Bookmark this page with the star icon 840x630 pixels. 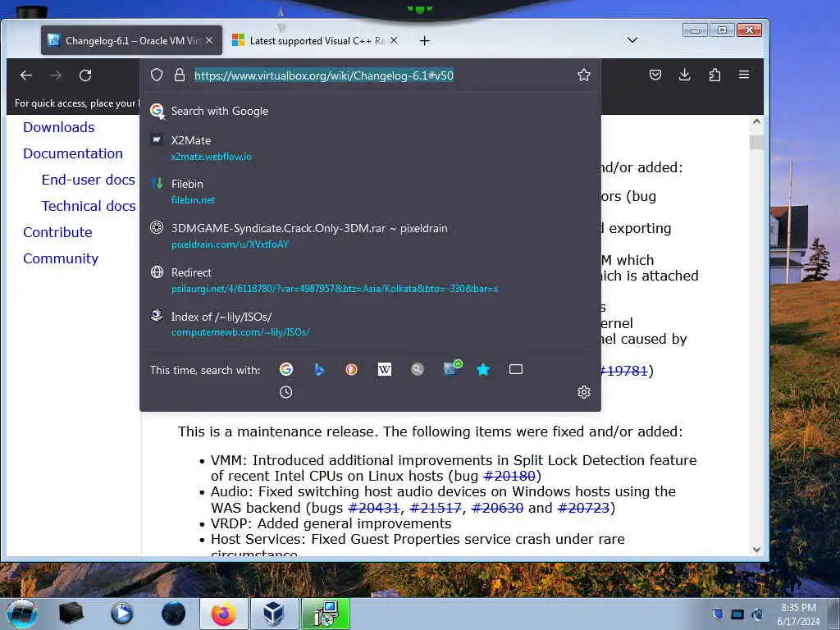coord(584,75)
